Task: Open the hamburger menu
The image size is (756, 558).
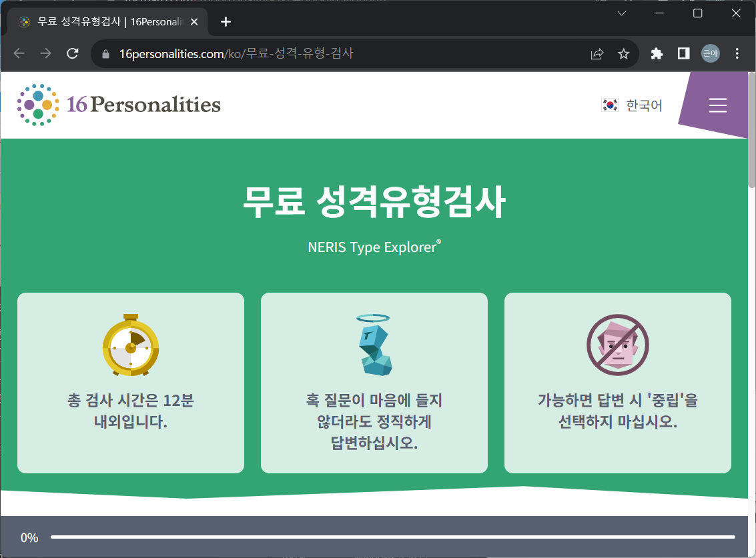Action: point(717,105)
